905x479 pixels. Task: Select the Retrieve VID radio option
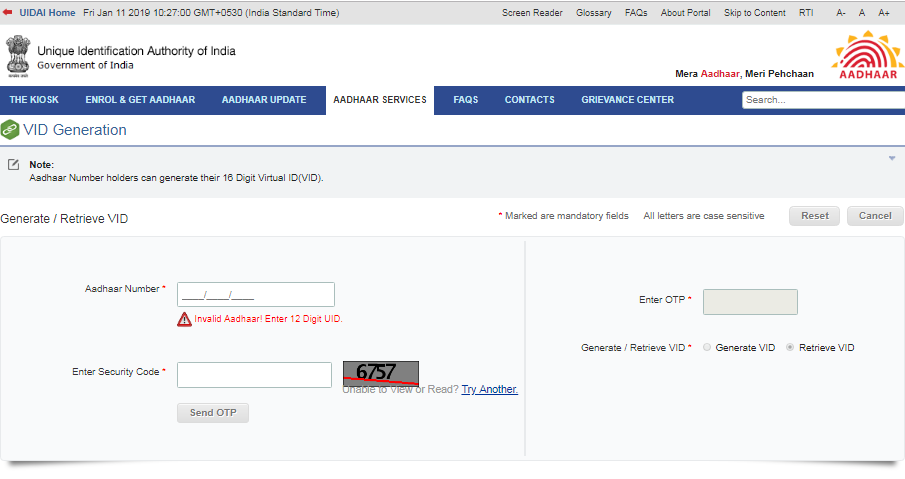pos(791,348)
